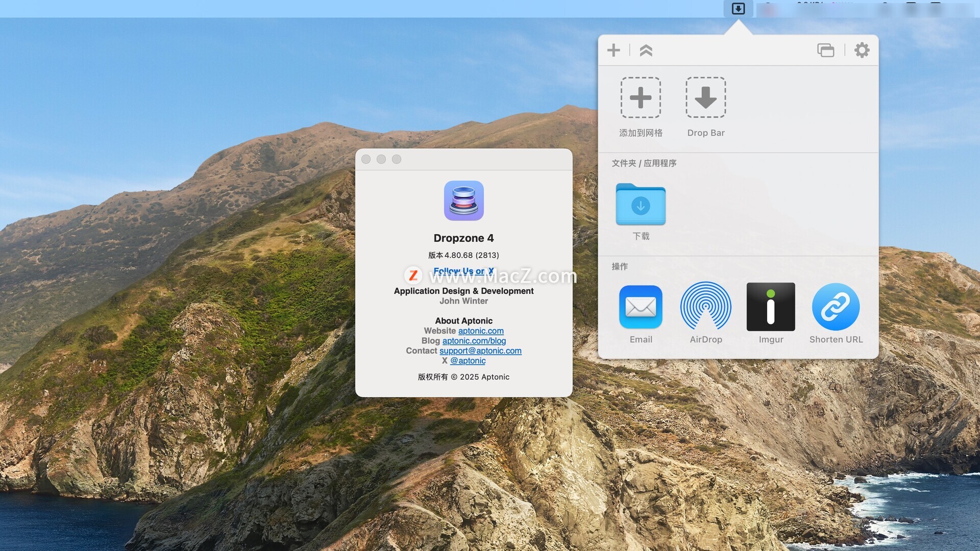This screenshot has height=551, width=980.
Task: Open the window stack icon in Dropzone toolbar
Action: (x=825, y=50)
